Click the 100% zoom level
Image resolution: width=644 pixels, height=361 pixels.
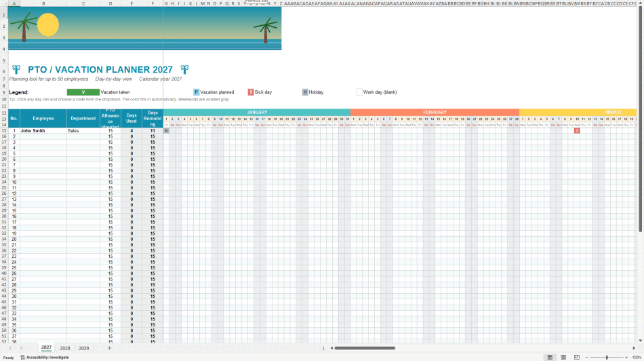tap(637, 358)
